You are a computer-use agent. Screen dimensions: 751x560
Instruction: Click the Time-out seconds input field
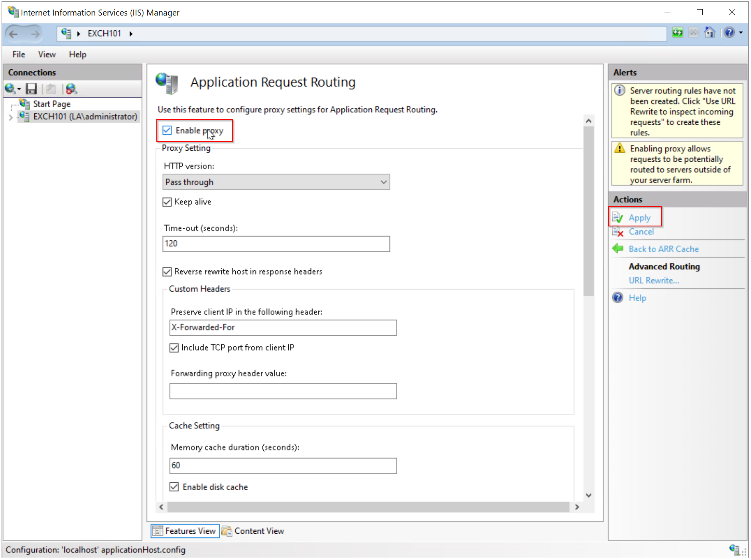276,244
